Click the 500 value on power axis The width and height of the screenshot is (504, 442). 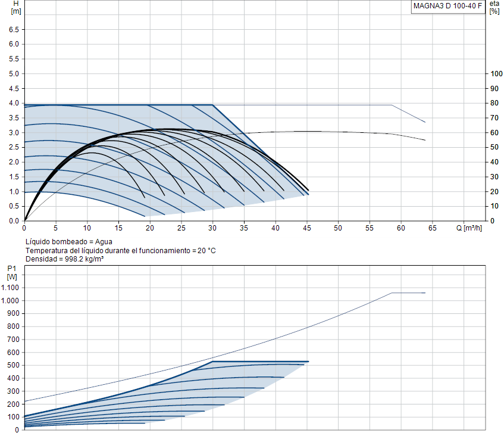coord(14,365)
